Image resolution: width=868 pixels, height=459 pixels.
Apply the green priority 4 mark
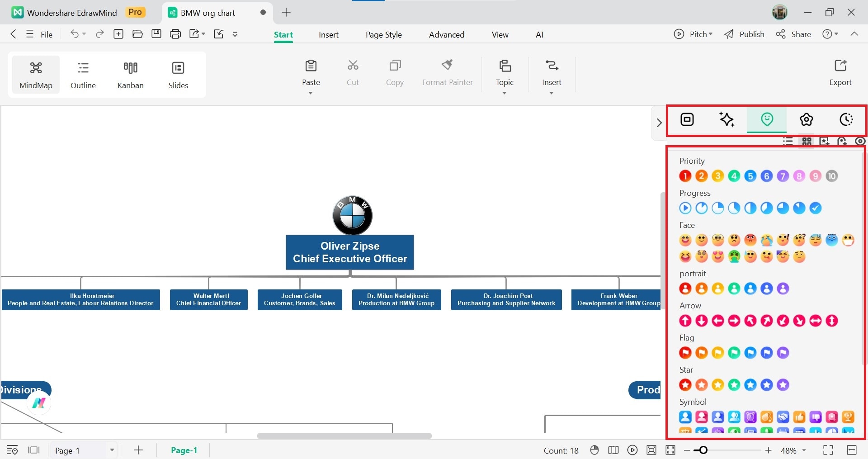point(734,176)
